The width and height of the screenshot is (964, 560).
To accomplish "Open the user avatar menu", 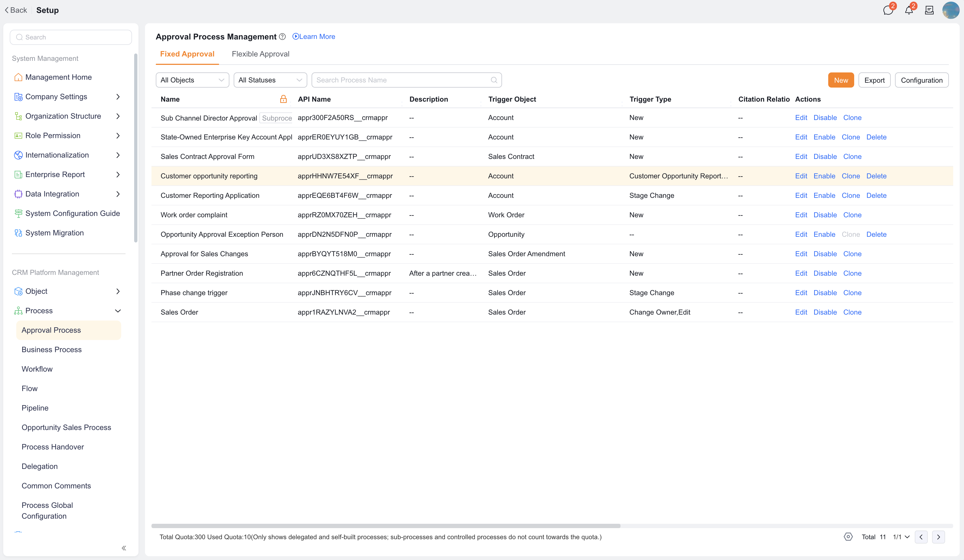I will click(x=950, y=10).
